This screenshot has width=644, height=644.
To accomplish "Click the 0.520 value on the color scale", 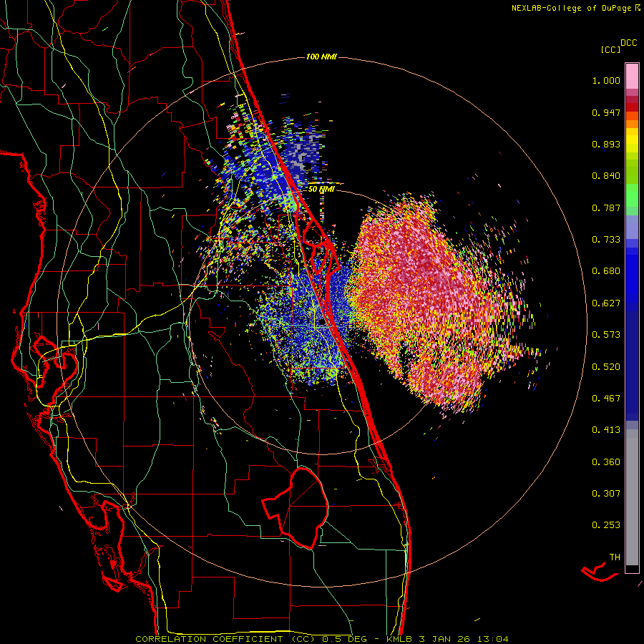I will pyautogui.click(x=606, y=367).
